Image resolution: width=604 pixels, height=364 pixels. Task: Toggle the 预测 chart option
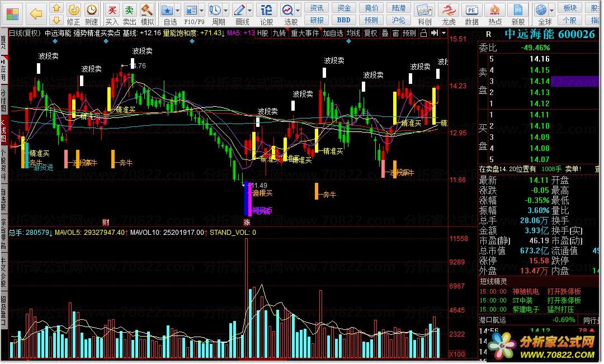point(409,33)
